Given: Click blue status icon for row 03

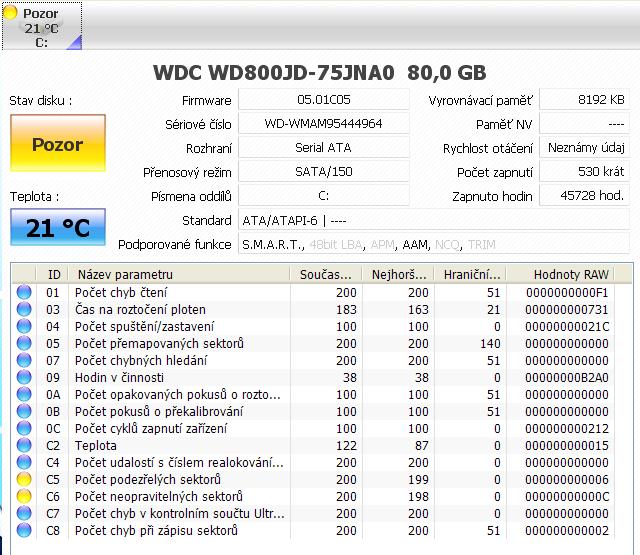Looking at the screenshot, I should coord(24,309).
